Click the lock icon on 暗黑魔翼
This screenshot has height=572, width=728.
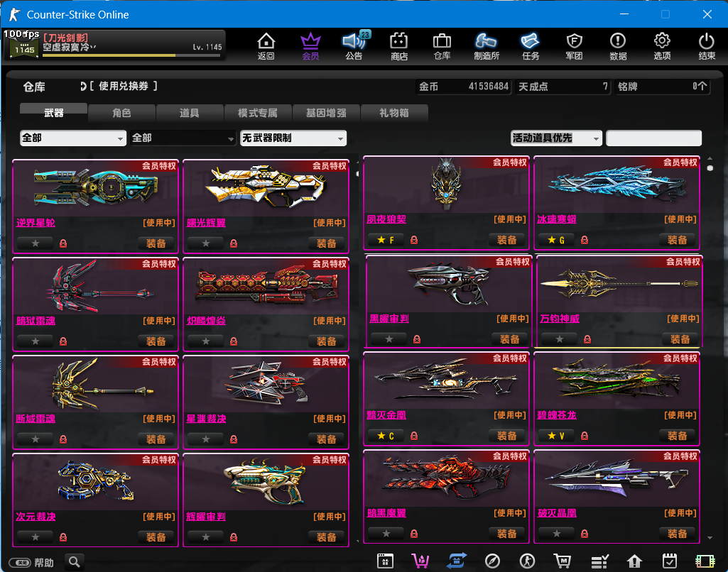tap(414, 534)
